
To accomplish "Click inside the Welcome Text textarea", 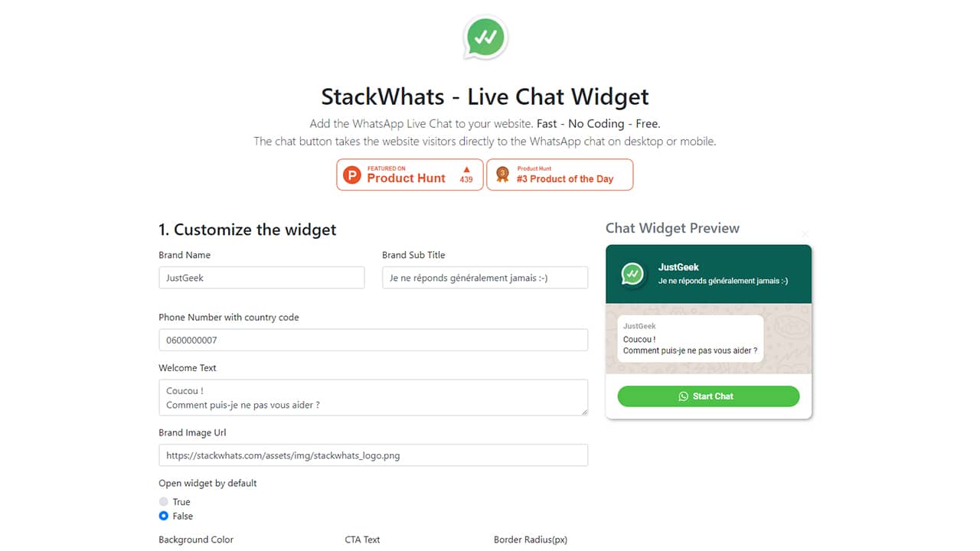I will point(373,398).
